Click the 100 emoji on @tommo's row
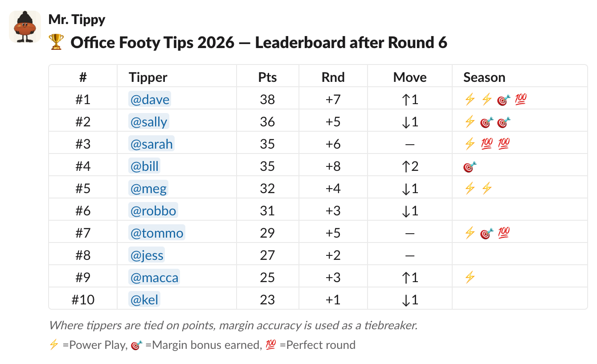 click(503, 232)
